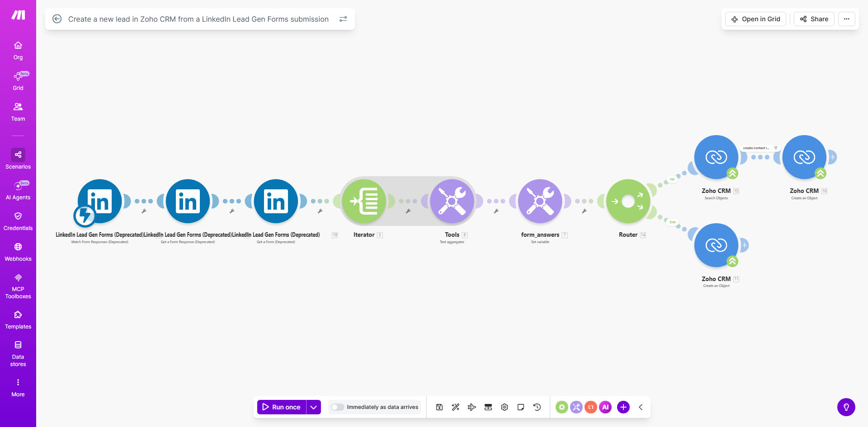Open Zoho CRM Search Objects module

coord(717,157)
